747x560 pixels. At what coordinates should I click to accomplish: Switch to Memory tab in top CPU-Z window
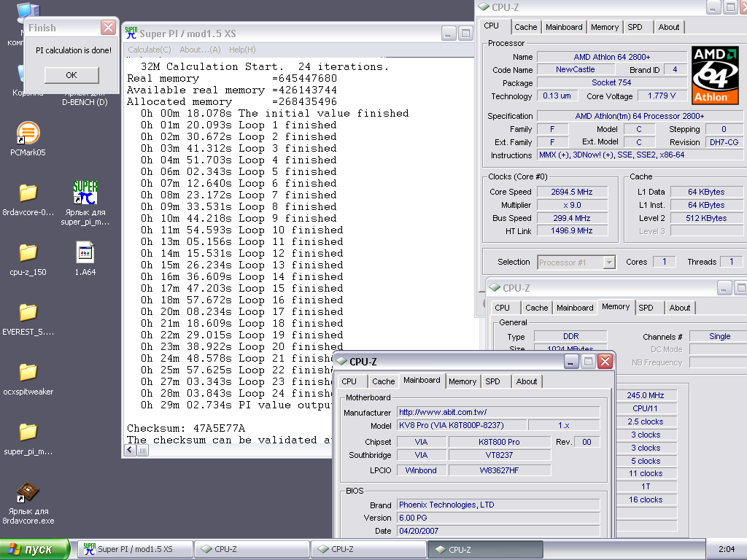(x=605, y=27)
